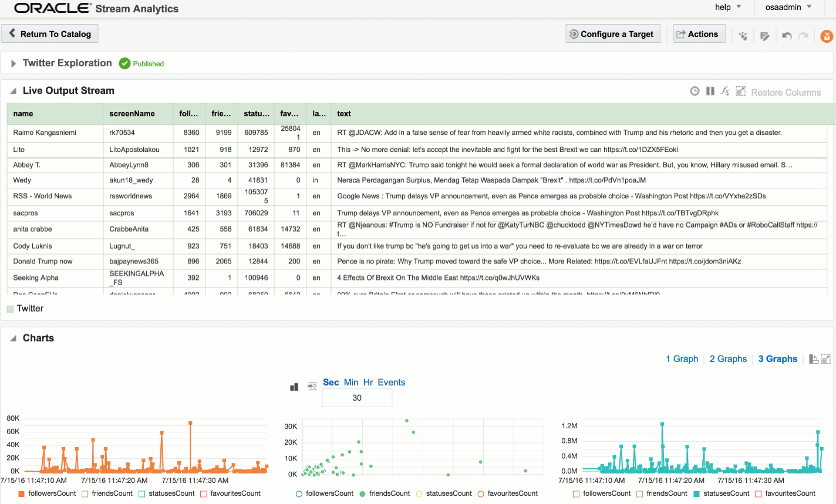Open the fx expression icon
This screenshot has width=836, height=504.
click(x=725, y=91)
